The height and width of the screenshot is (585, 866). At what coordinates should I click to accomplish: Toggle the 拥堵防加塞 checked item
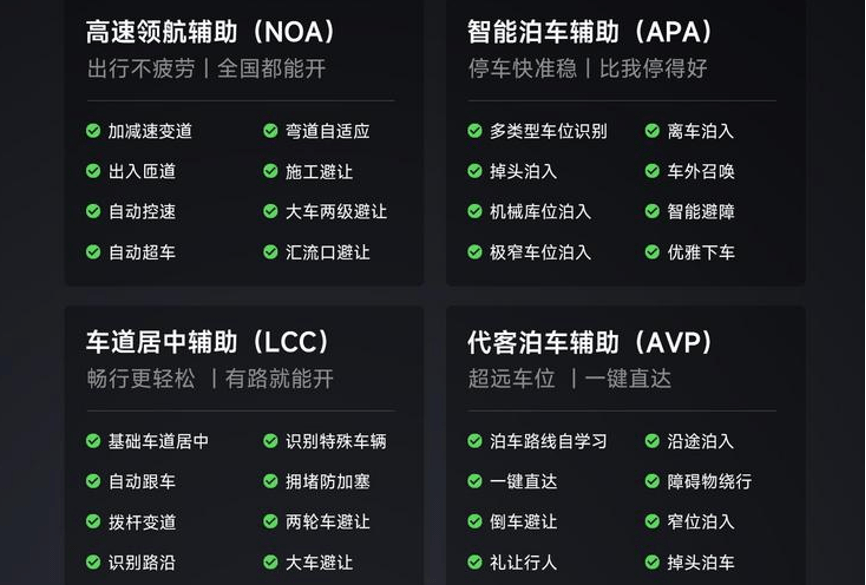(x=316, y=481)
